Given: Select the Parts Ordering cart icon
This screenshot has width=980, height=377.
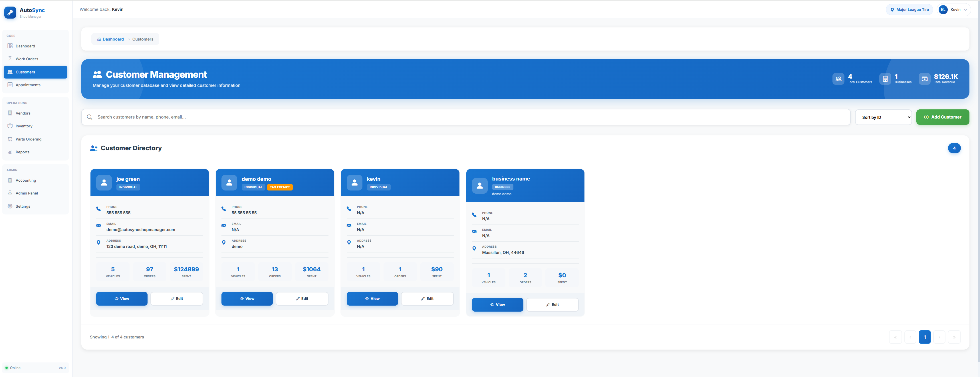Looking at the screenshot, I should point(10,139).
